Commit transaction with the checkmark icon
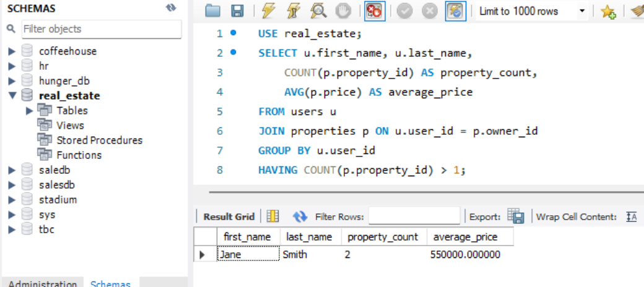 tap(404, 12)
